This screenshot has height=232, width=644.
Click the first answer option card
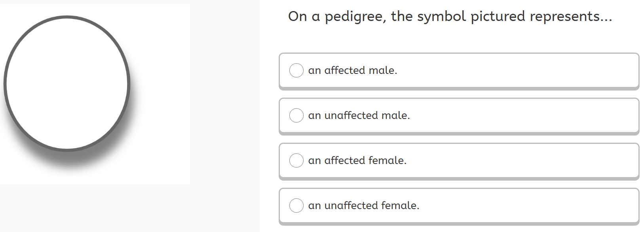pos(459,70)
